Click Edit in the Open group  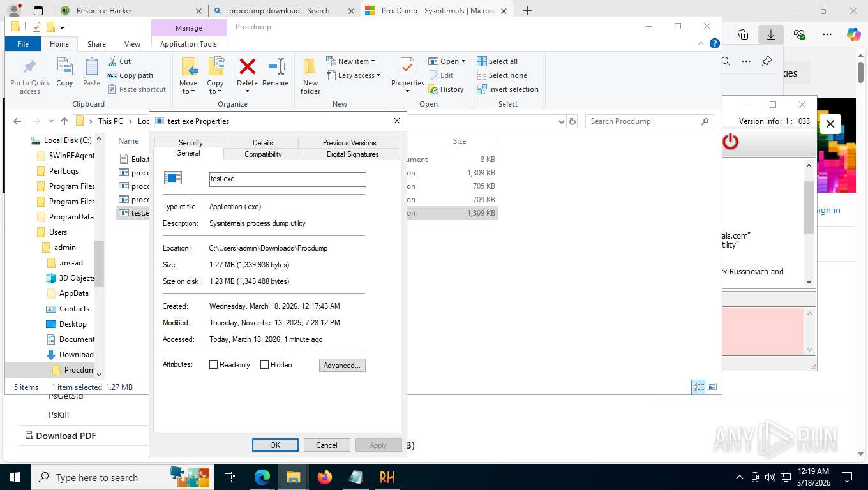point(440,75)
